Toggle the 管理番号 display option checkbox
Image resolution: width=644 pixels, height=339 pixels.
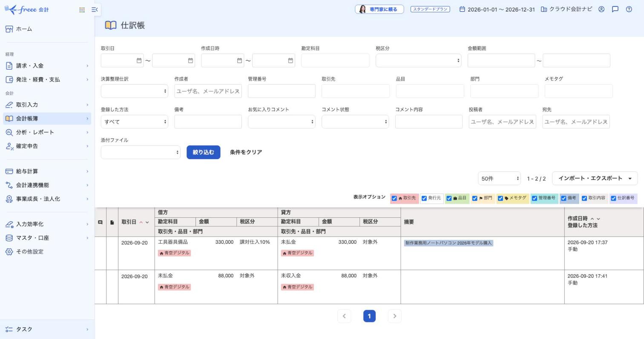point(535,198)
